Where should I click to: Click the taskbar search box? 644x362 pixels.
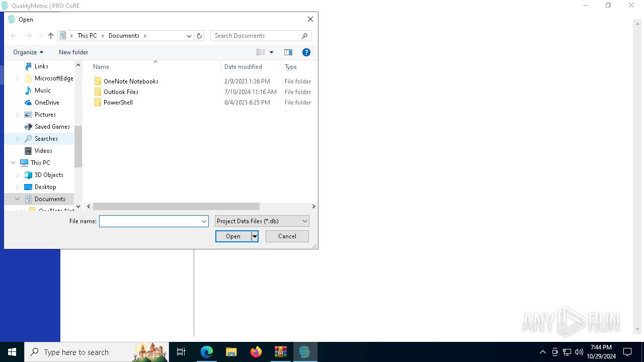coord(97,352)
